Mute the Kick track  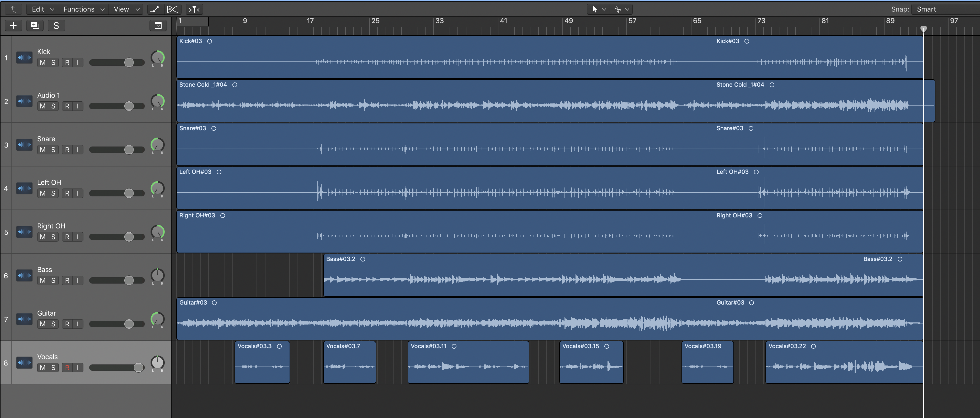click(x=42, y=62)
